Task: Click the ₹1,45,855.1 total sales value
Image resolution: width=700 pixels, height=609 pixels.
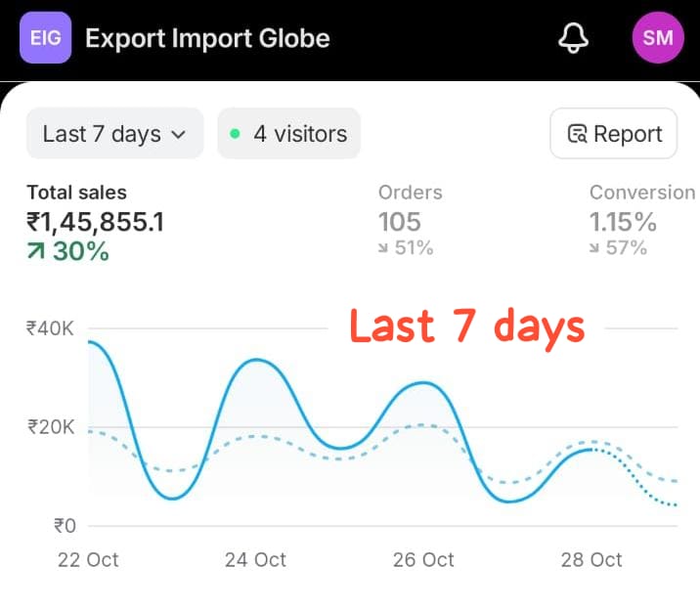Action: click(95, 222)
